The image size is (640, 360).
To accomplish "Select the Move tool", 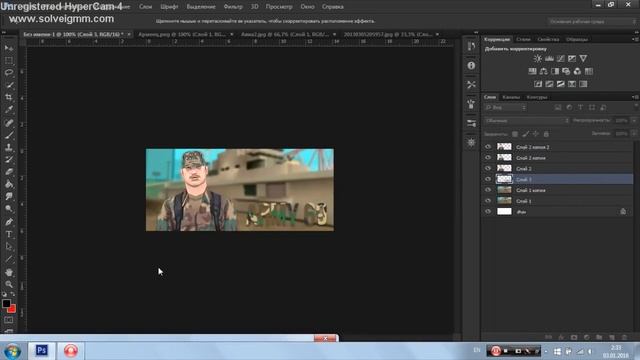I will pyautogui.click(x=9, y=48).
